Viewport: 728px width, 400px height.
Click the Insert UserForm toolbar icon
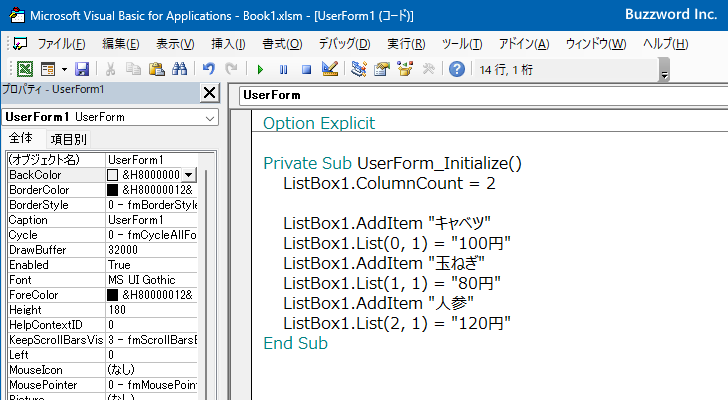48,70
